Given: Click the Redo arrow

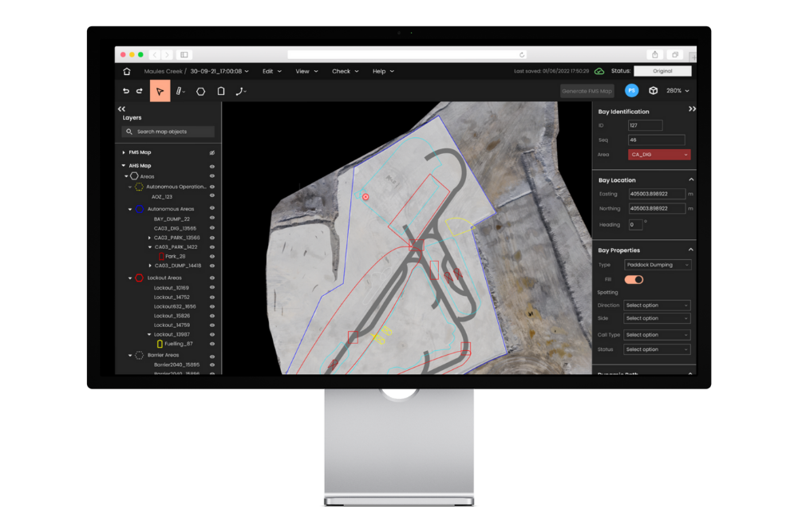Looking at the screenshot, I should tap(139, 91).
